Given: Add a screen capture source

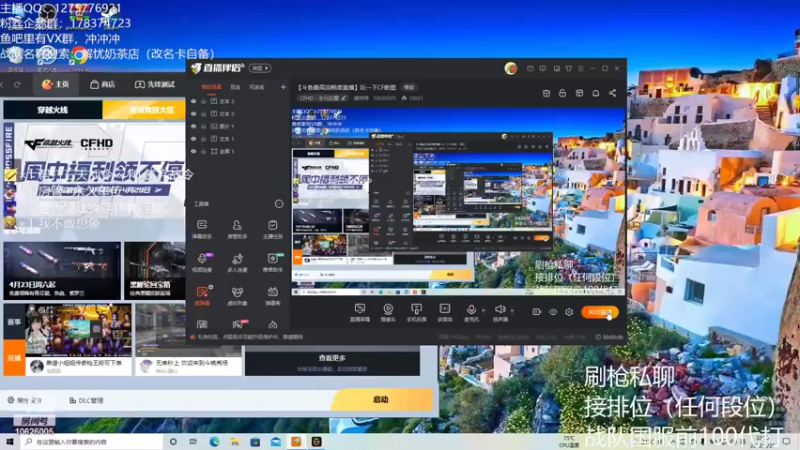Looking at the screenshot, I should 360,312.
